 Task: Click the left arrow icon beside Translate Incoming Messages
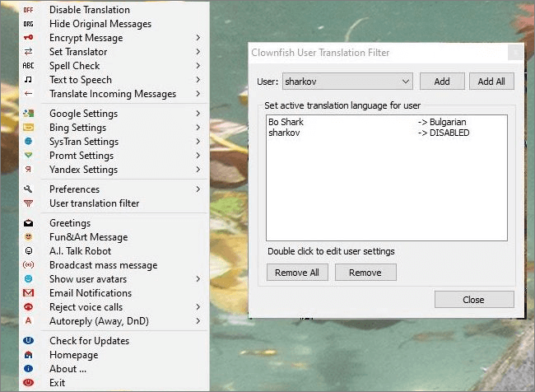[x=28, y=94]
